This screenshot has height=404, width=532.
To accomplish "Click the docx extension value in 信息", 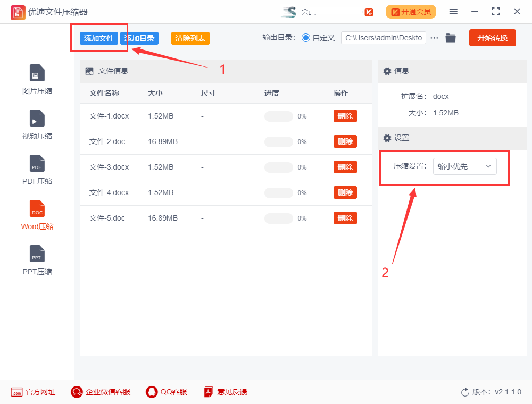I will pos(440,97).
